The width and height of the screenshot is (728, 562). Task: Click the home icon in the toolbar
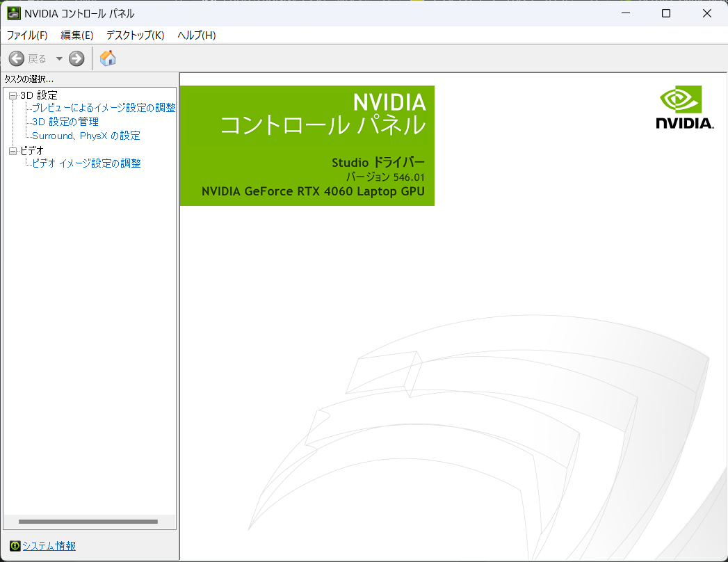(x=108, y=58)
